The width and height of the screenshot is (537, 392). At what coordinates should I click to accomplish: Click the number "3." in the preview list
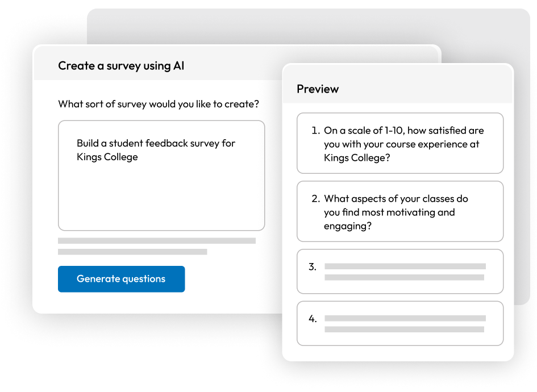pos(313,266)
